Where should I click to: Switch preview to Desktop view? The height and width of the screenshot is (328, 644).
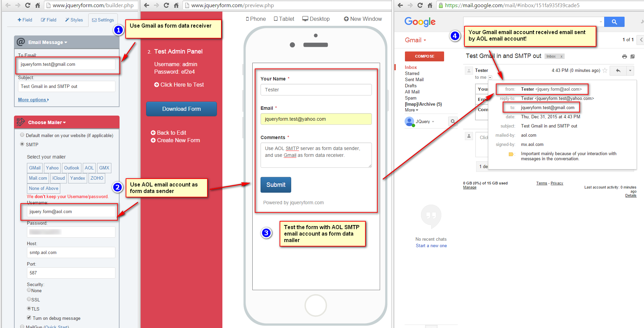point(316,19)
